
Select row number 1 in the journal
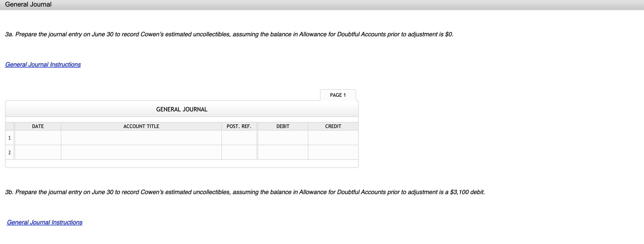(x=10, y=138)
